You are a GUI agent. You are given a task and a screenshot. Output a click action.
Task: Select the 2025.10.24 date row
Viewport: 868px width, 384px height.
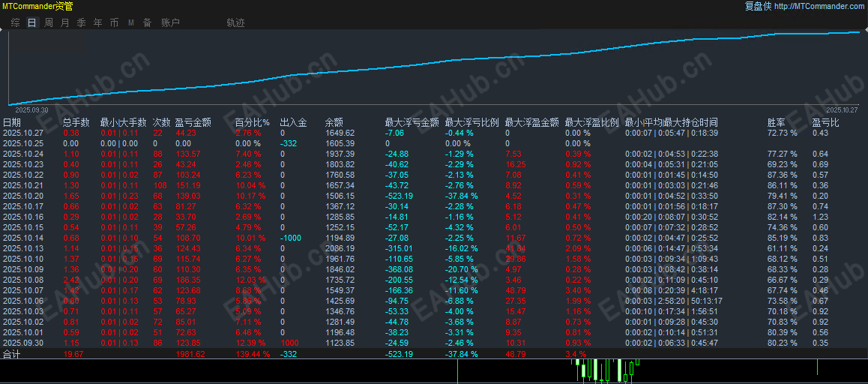(434, 154)
